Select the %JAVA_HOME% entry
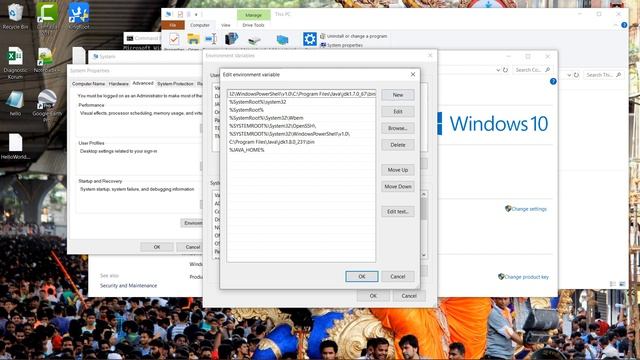 (301, 150)
